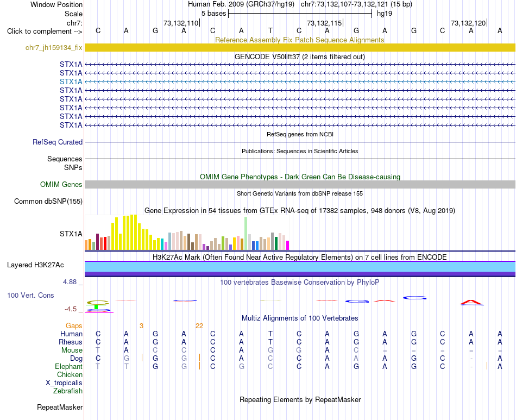Click the Gaps row label
Viewport: 516px width, 420px height.
tap(74, 325)
